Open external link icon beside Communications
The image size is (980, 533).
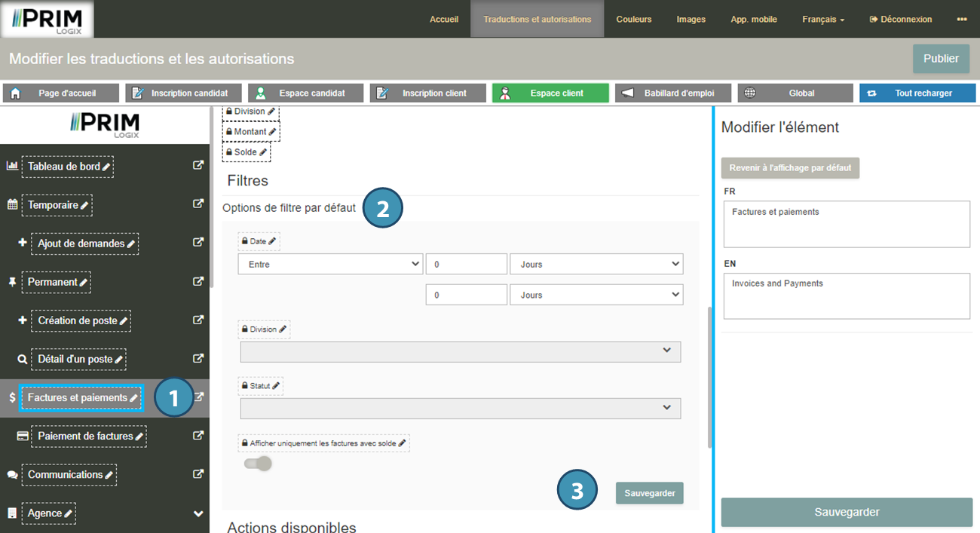tap(198, 474)
